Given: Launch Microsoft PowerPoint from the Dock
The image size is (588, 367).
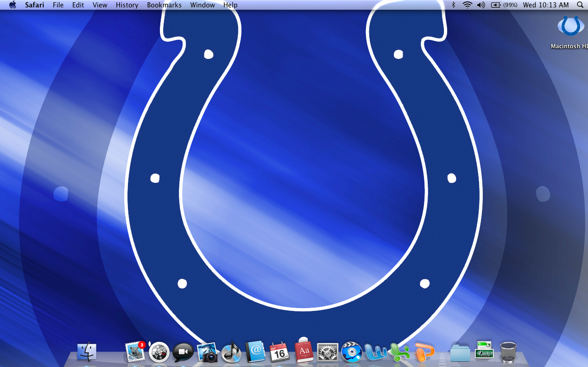Looking at the screenshot, I should [x=424, y=353].
